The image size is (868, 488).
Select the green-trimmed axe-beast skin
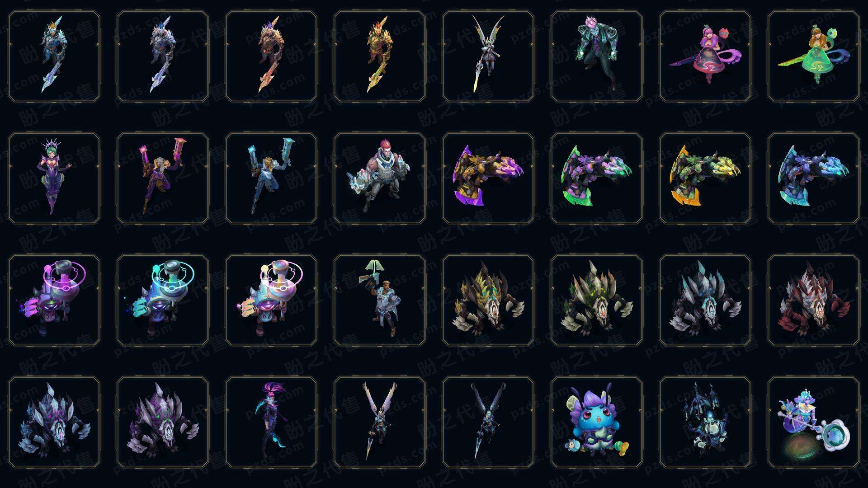pos(597,178)
